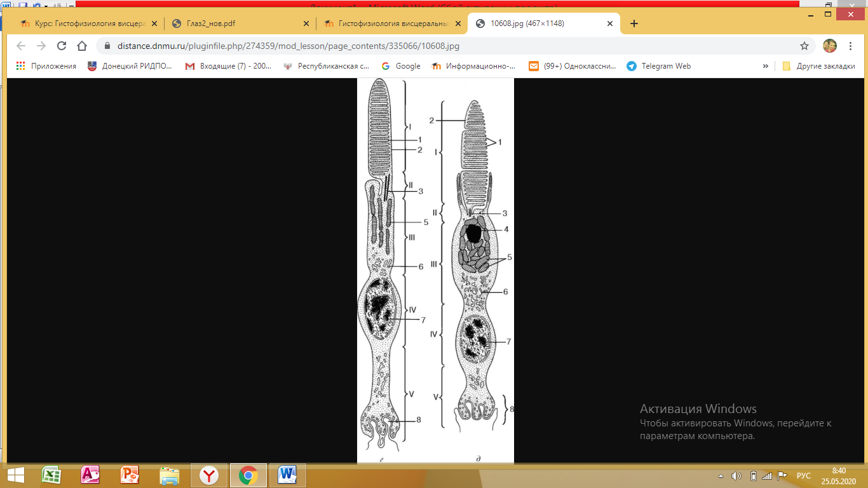
Task: Show hidden system tray icons
Action: [x=721, y=476]
